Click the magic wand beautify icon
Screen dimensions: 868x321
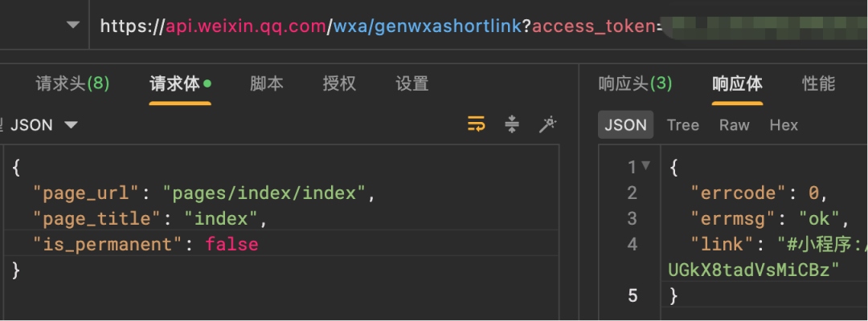pos(548,124)
